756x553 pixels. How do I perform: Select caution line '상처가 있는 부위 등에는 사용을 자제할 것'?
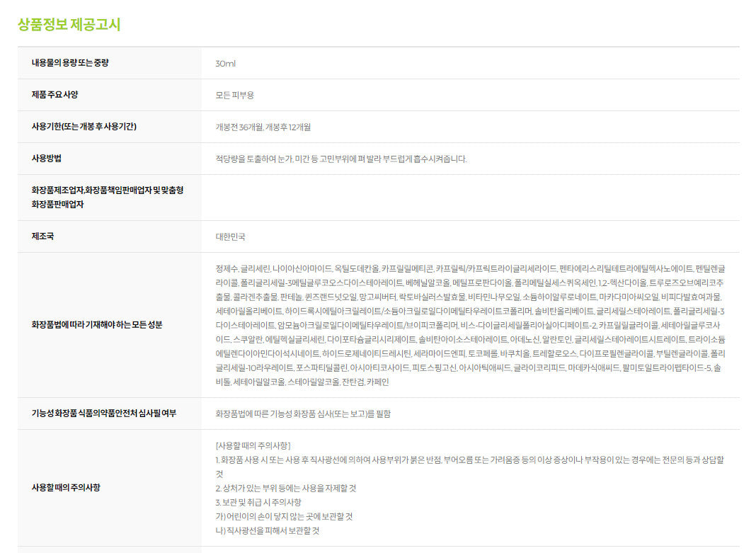[x=285, y=488]
